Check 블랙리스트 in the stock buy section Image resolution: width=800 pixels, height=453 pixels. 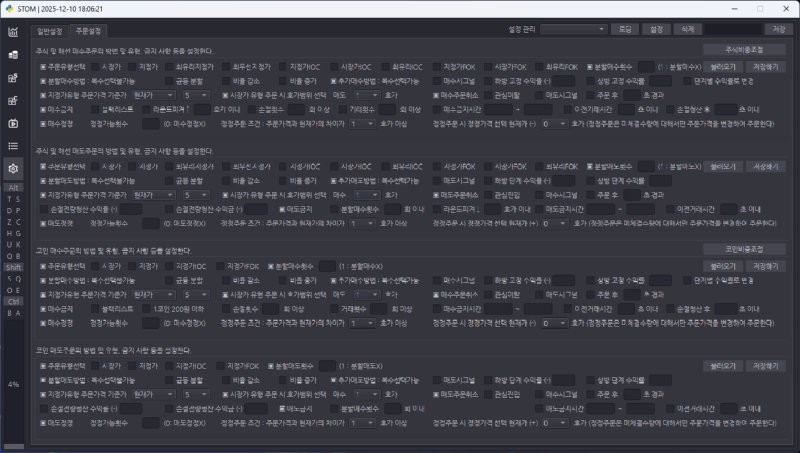click(113, 109)
